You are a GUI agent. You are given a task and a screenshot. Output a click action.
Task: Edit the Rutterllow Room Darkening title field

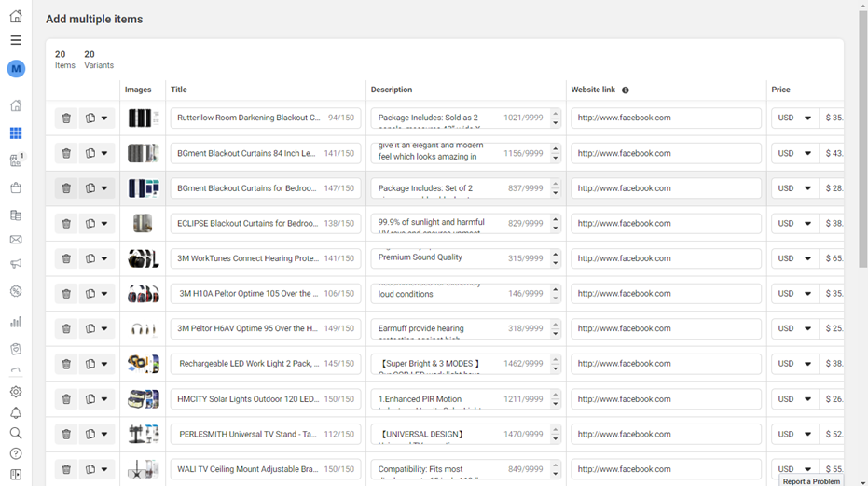(x=266, y=118)
